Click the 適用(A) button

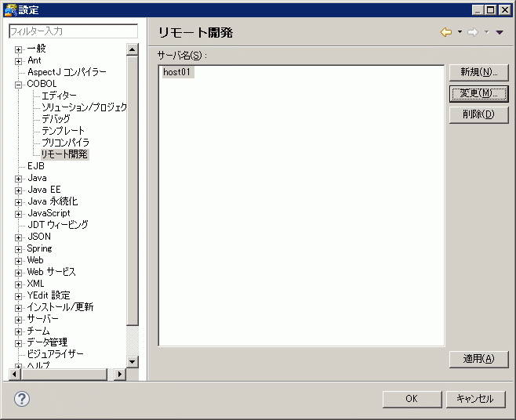(479, 359)
